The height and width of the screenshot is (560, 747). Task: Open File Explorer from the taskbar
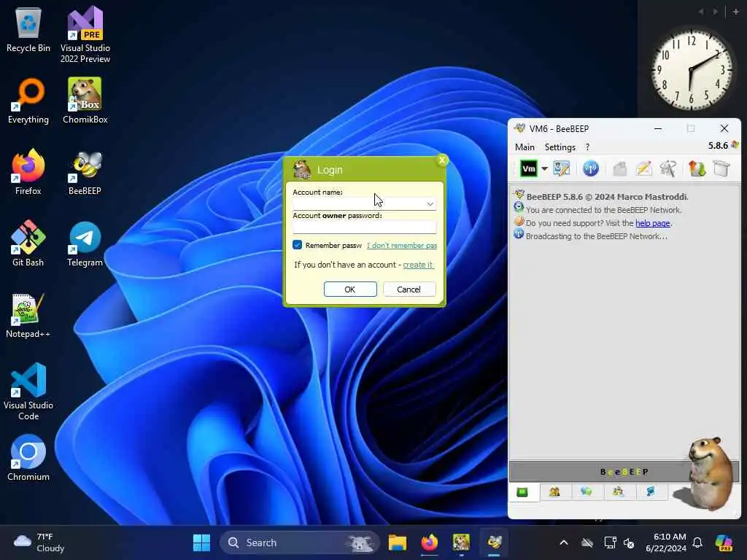[398, 542]
